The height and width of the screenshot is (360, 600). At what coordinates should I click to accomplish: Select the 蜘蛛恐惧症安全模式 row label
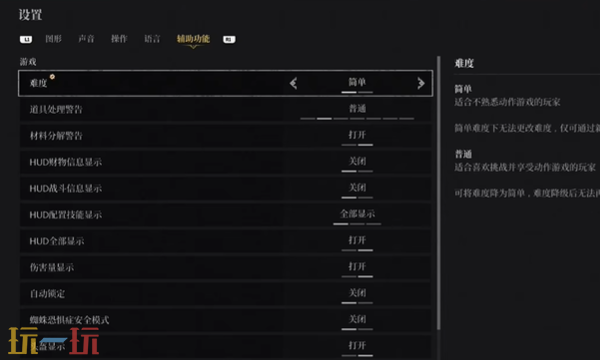click(x=69, y=320)
